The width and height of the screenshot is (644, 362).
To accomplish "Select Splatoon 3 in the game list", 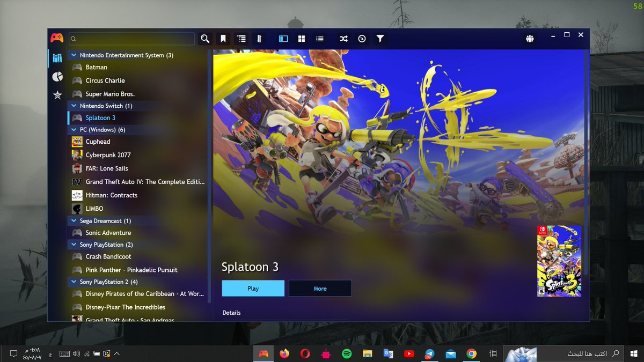I will (138, 118).
